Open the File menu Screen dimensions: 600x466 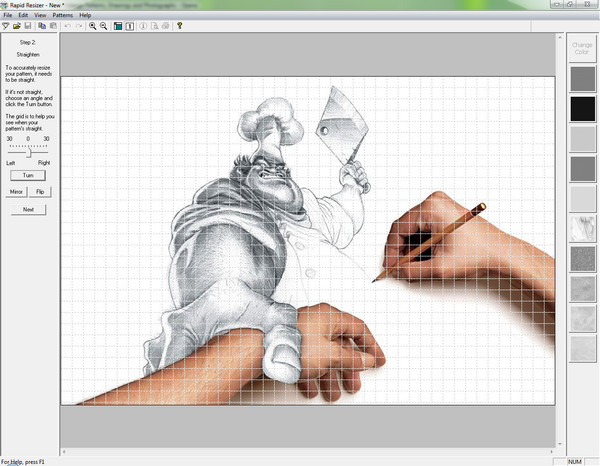tap(8, 15)
